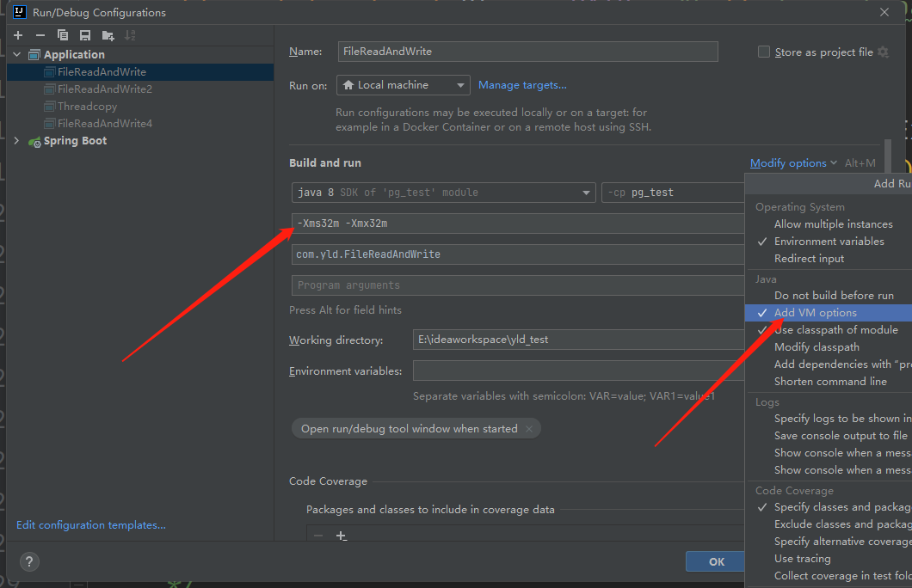
Task: Click the Name input field
Action: coord(527,51)
